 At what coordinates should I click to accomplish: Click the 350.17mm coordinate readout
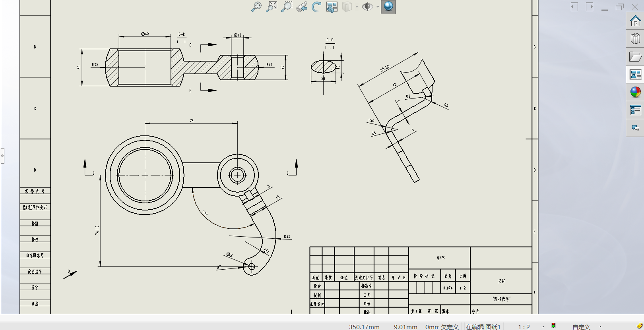pos(364,327)
